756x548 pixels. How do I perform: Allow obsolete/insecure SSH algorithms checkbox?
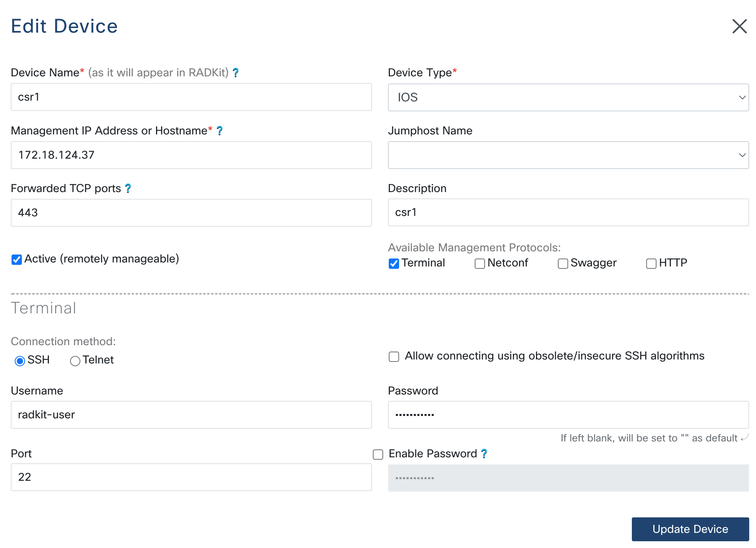(x=394, y=357)
